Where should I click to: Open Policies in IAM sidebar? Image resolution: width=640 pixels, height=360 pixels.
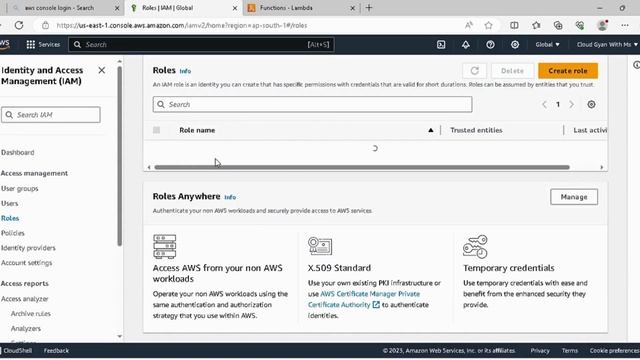(13, 233)
